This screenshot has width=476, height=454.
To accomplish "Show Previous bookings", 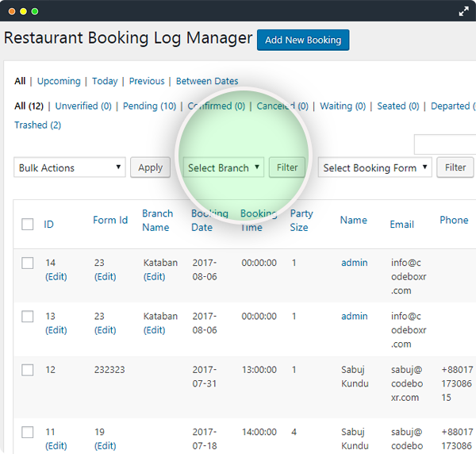I will 147,81.
